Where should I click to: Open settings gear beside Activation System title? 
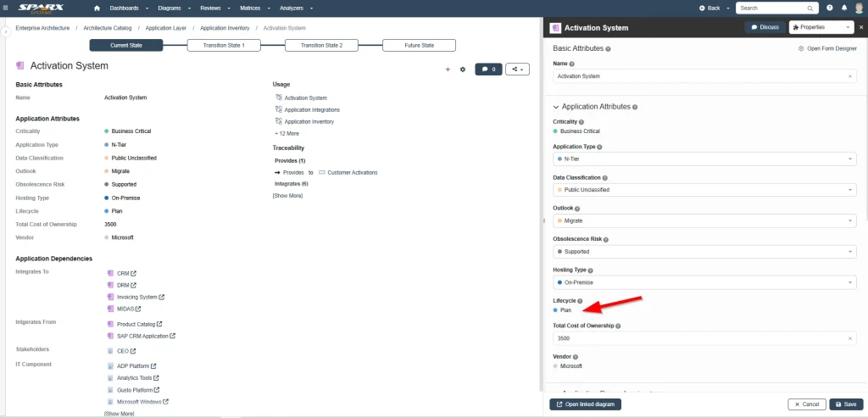point(463,70)
